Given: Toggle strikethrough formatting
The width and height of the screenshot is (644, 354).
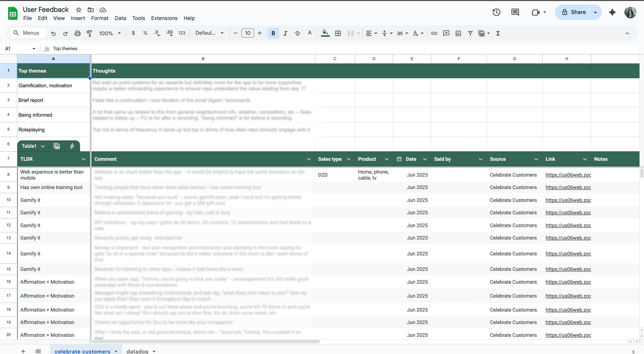Looking at the screenshot, I should click(x=297, y=33).
